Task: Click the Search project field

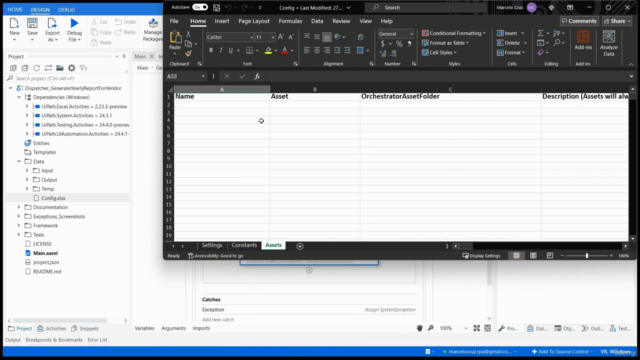Action: (x=67, y=78)
